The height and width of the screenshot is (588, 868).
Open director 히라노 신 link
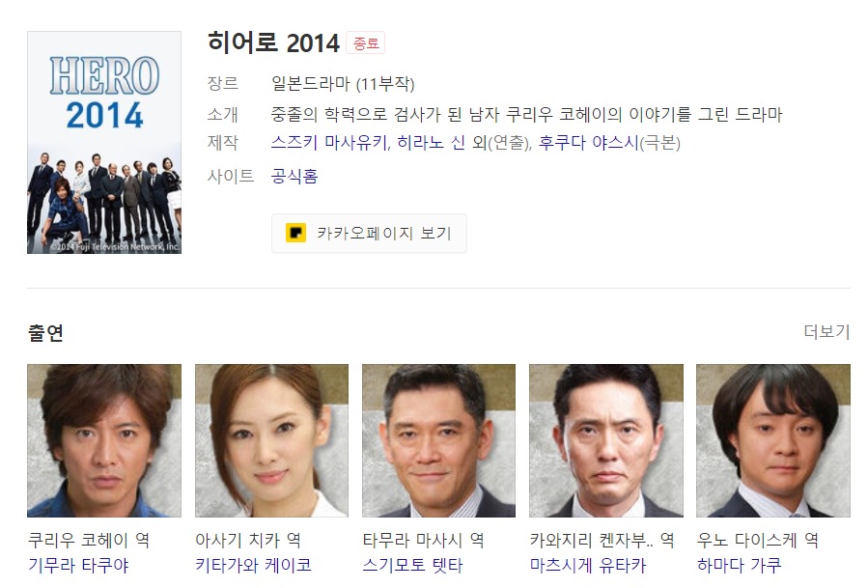[431, 143]
